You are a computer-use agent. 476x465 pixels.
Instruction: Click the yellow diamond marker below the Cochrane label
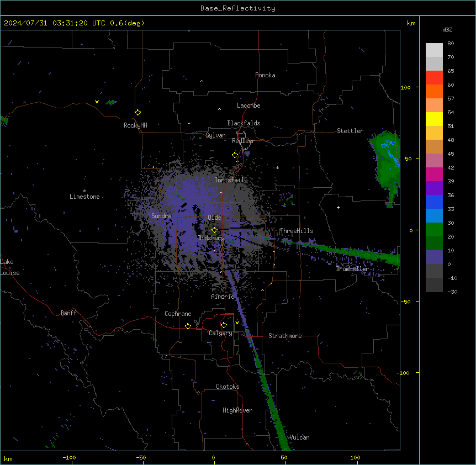point(188,326)
